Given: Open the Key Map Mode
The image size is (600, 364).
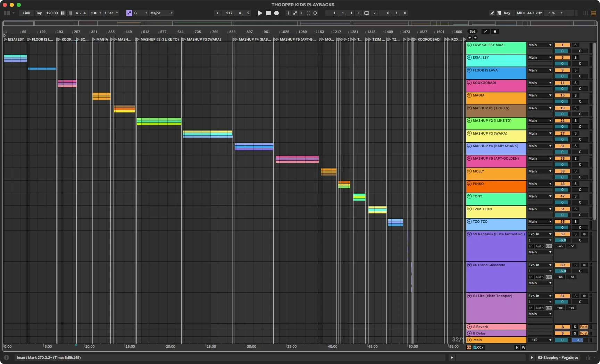Looking at the screenshot, I should coord(507,13).
